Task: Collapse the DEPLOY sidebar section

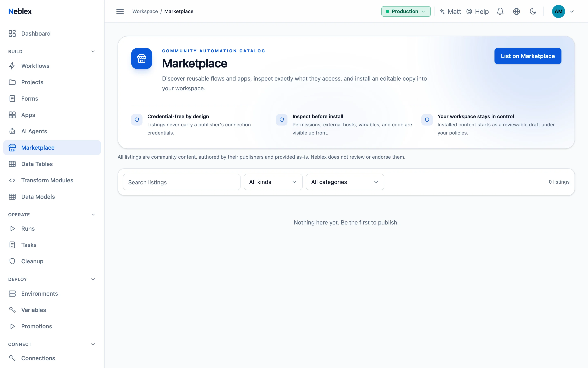Action: (x=93, y=279)
